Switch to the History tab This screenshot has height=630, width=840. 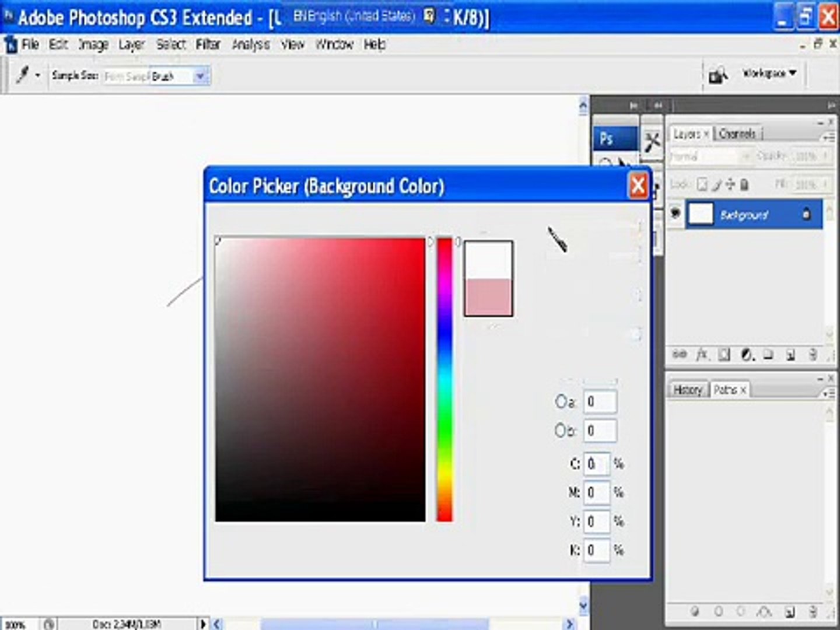pos(687,390)
